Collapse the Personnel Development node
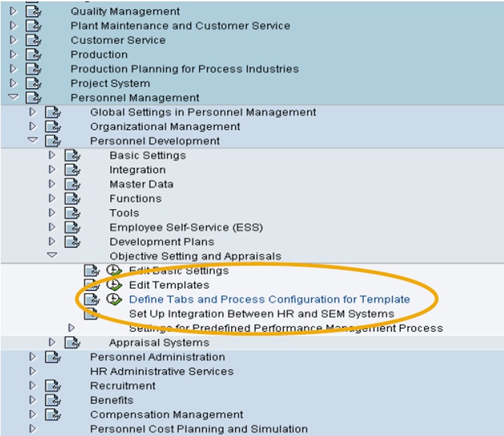Viewport: 504px width, 436px height. (x=33, y=141)
